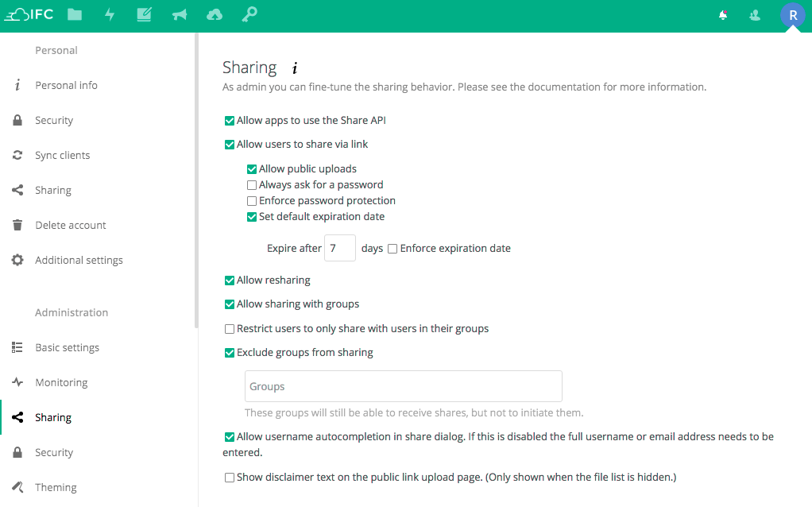This screenshot has height=507, width=812.
Task: Click the info icon beside Sharing heading
Action: [295, 68]
